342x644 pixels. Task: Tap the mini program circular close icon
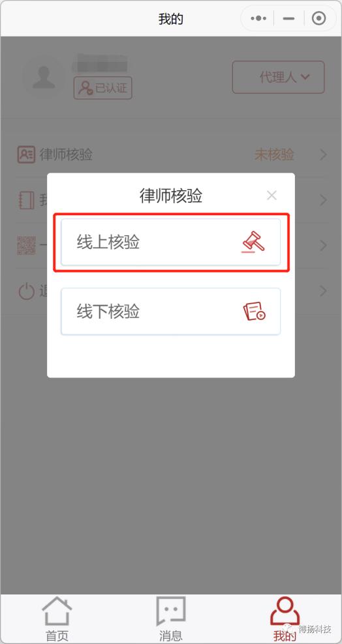[319, 18]
